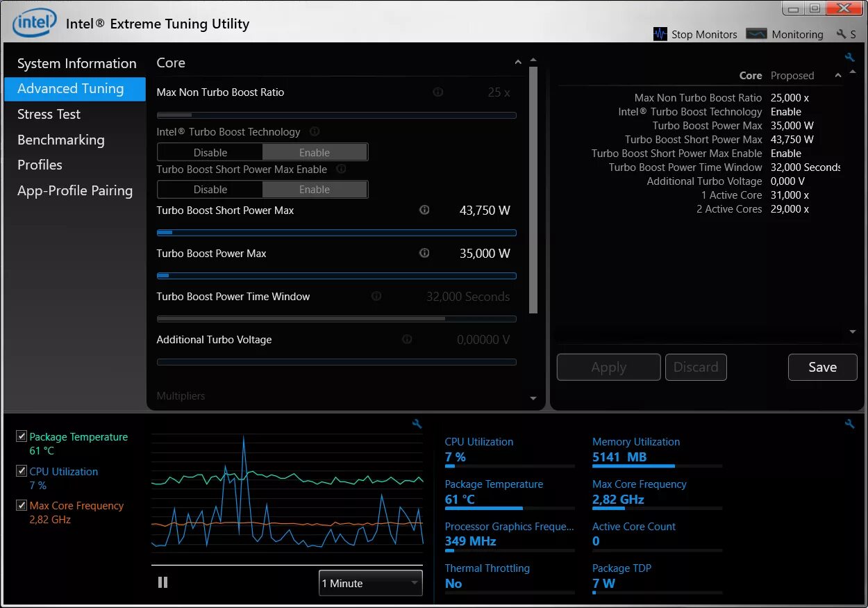Uncheck Max Core Frequency graph checkbox
This screenshot has width=868, height=608.
point(22,505)
